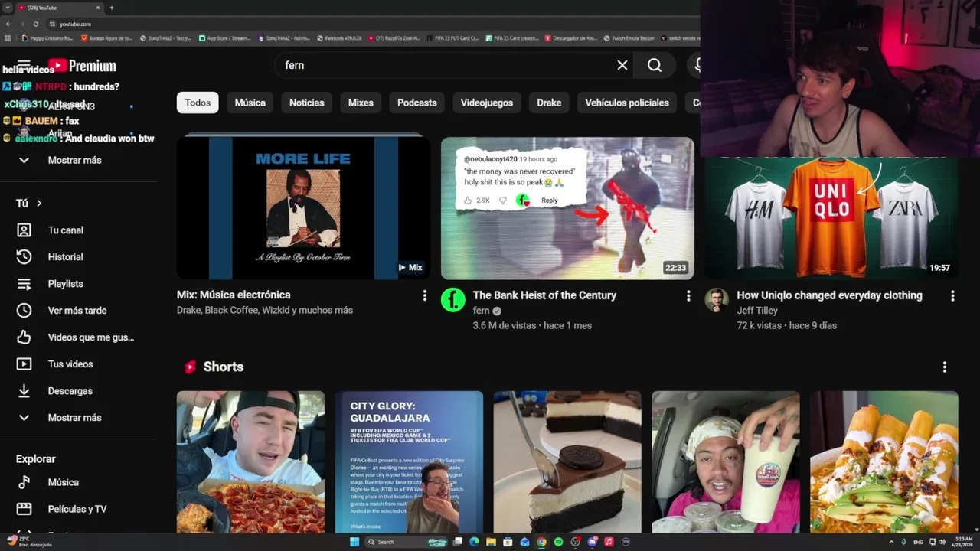Screen dimensions: 980x551
Task: Go back in browser history
Action: point(8,24)
